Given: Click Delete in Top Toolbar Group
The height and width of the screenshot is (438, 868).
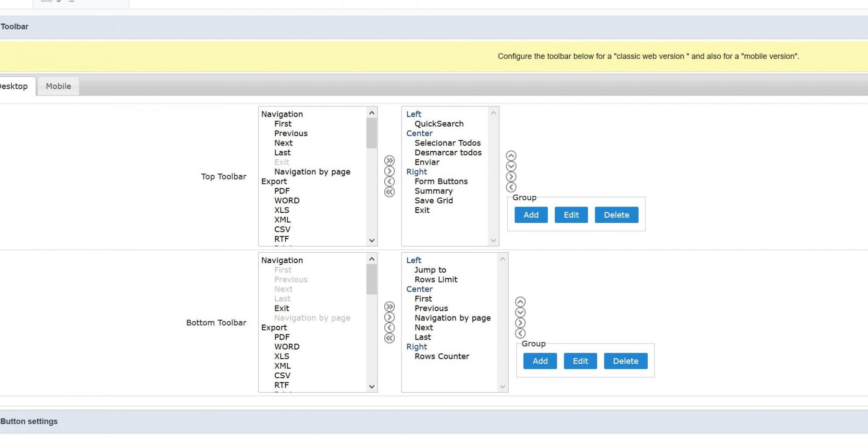Looking at the screenshot, I should click(616, 215).
